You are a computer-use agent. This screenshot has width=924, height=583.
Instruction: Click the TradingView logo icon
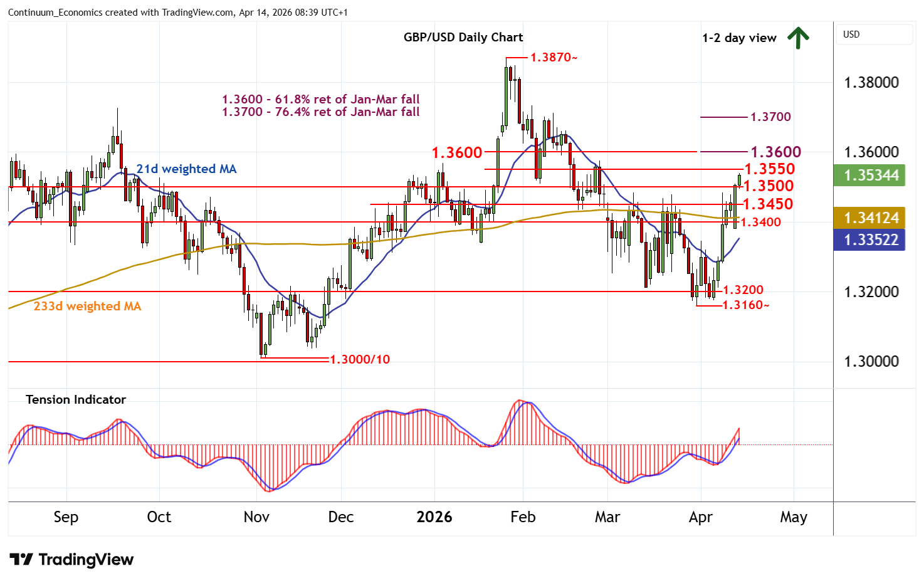pyautogui.click(x=21, y=559)
